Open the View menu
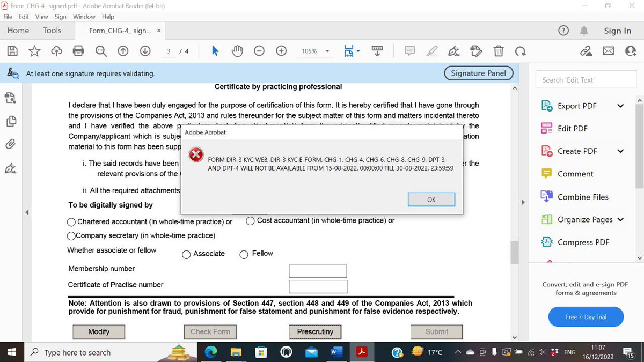Screen dimensions: 644x362 pyautogui.click(x=42, y=17)
